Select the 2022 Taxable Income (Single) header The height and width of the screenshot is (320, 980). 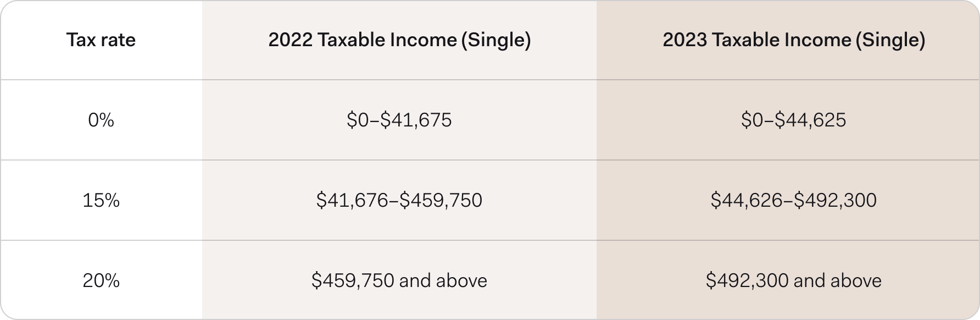(399, 40)
